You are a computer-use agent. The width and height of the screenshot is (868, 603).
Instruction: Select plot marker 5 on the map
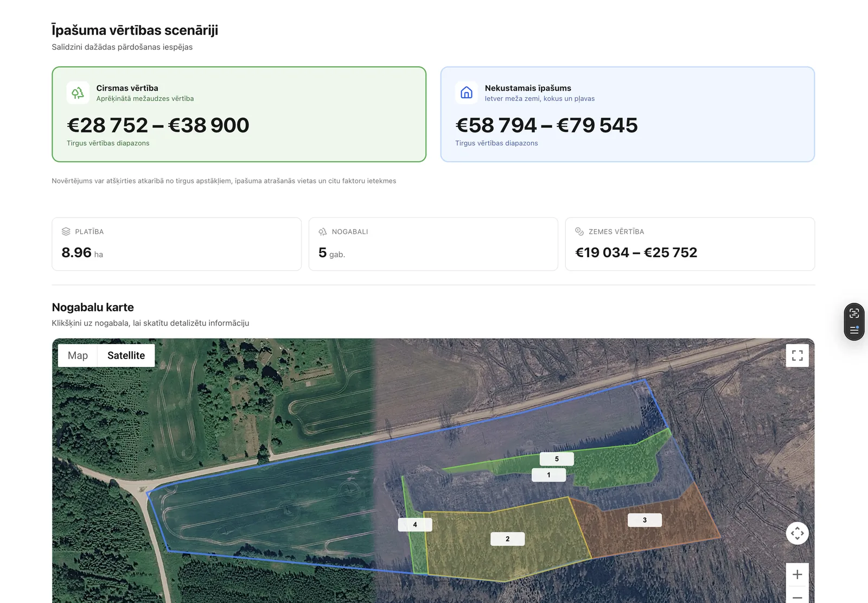coord(557,459)
